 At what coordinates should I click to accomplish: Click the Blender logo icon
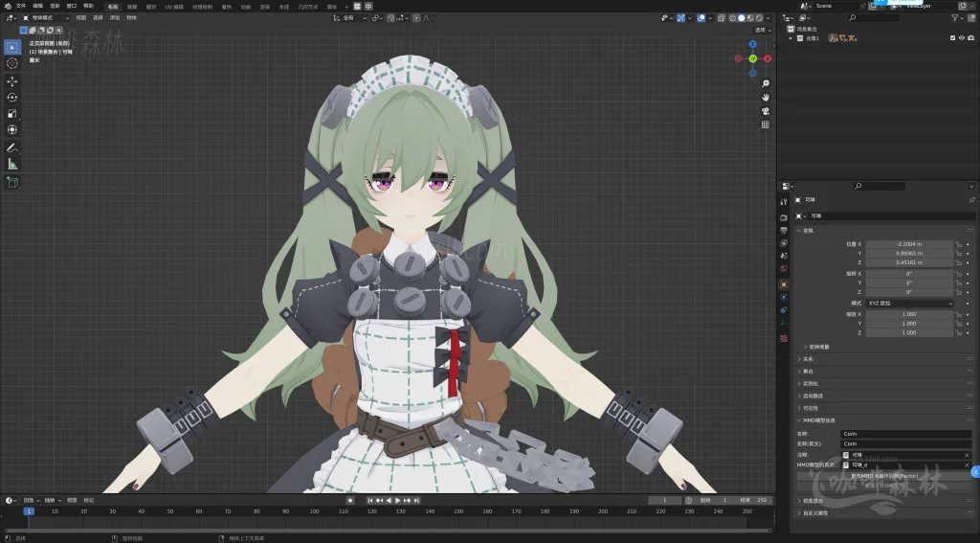point(8,7)
